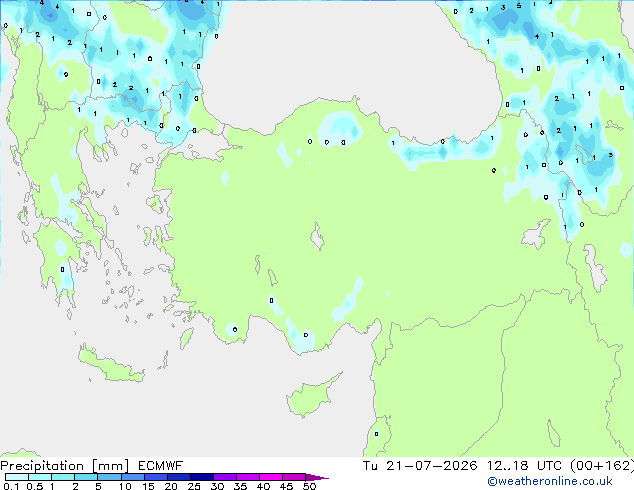This screenshot has height=490, width=634.
Task: Click the 40 to 45 mm magenta swatch
Action: pyautogui.click(x=271, y=477)
